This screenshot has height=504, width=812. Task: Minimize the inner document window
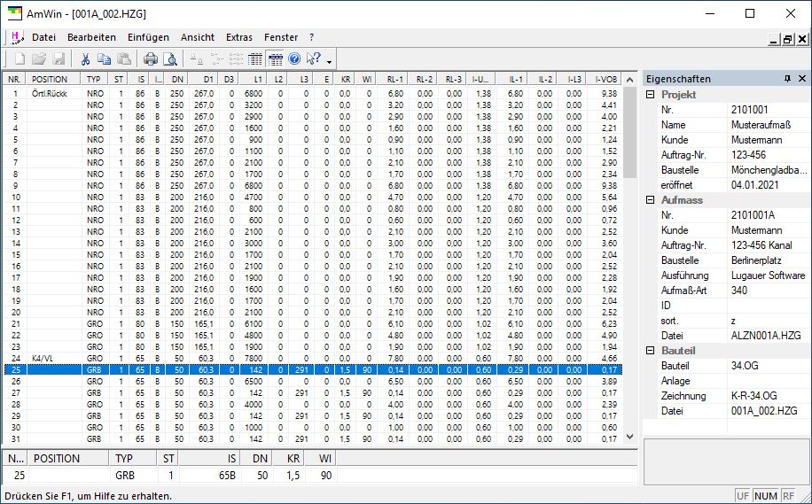774,39
